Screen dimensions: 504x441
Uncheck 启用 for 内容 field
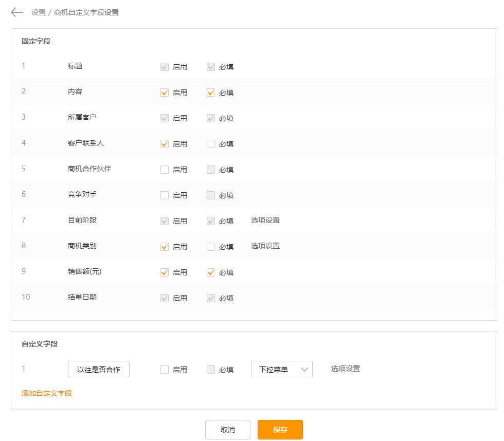click(165, 93)
